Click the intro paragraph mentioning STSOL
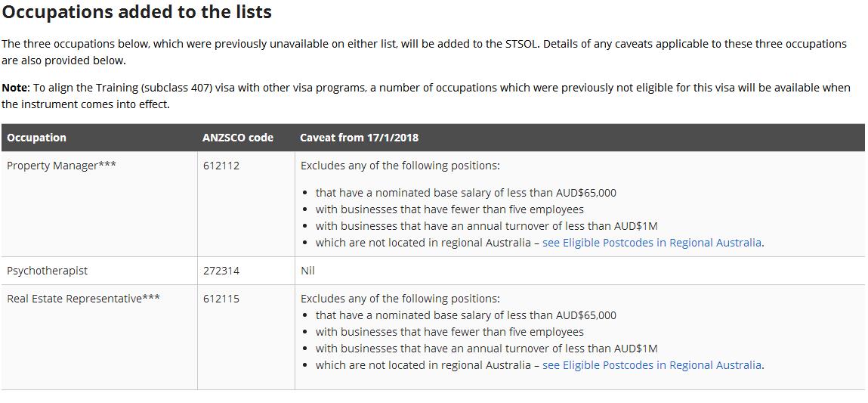Screen dimensions: 868x403 (x=424, y=52)
